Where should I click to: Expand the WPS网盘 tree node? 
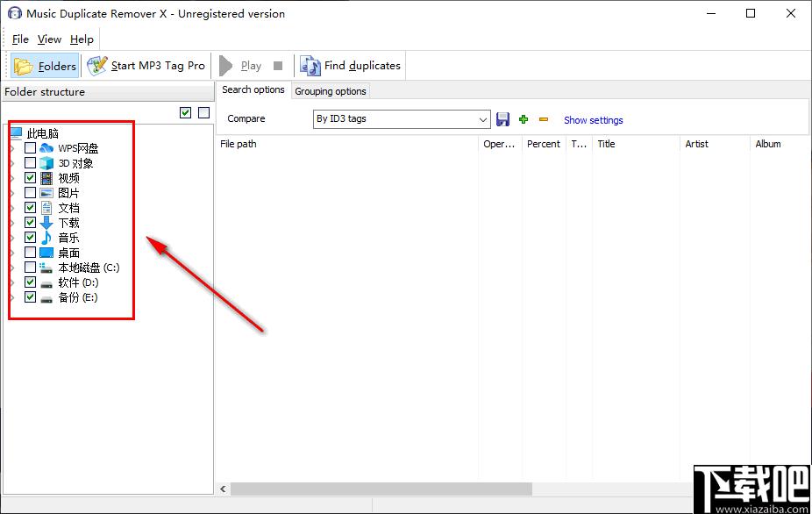click(x=12, y=148)
